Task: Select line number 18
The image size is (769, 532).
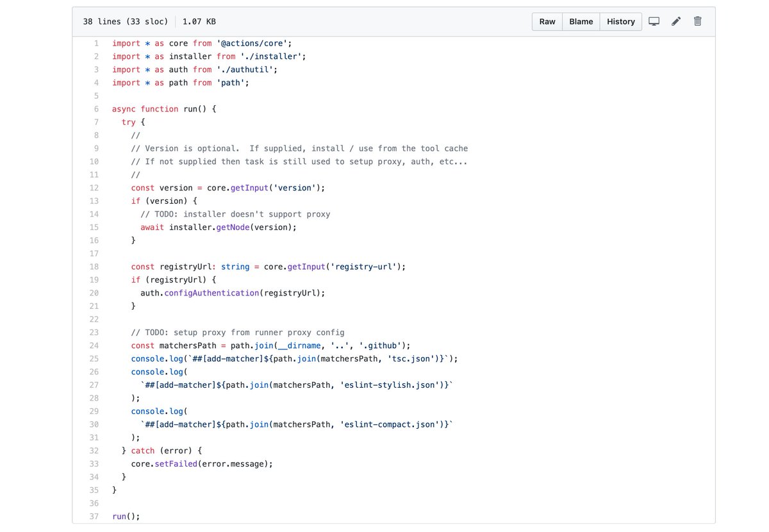Action: point(94,267)
